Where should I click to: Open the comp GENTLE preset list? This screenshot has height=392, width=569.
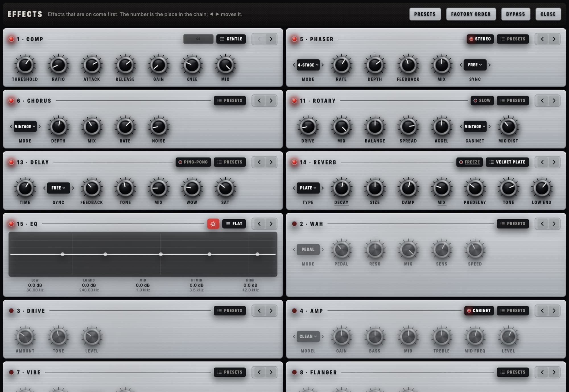pyautogui.click(x=231, y=39)
